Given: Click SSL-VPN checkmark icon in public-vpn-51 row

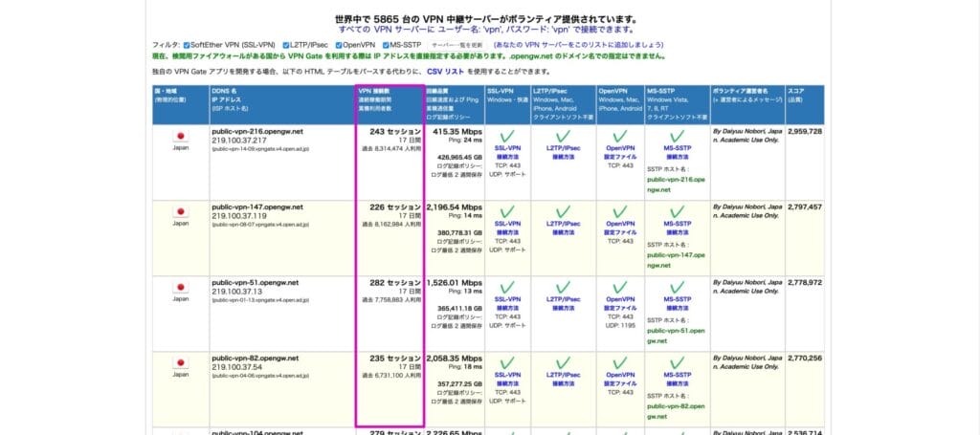Looking at the screenshot, I should [507, 288].
